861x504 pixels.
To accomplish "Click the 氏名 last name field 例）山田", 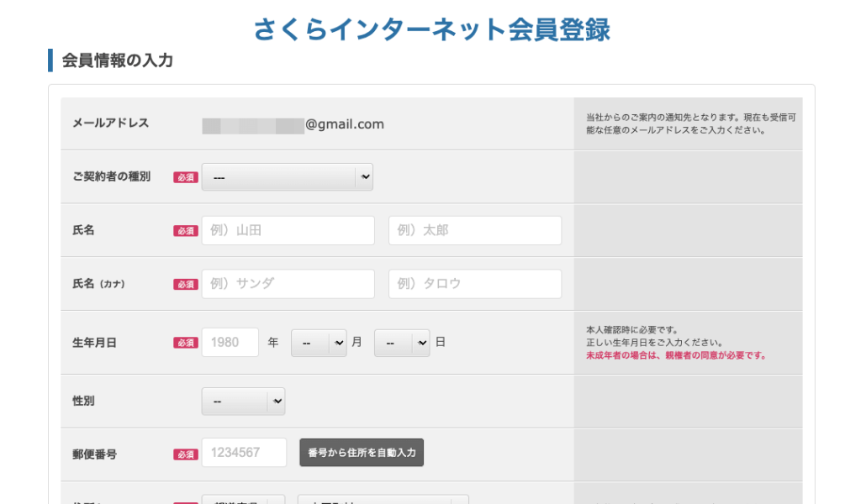I will tap(288, 230).
